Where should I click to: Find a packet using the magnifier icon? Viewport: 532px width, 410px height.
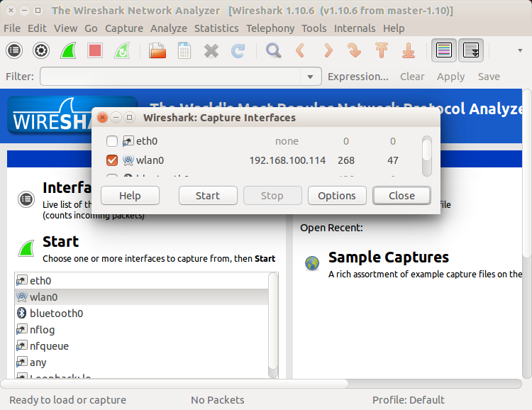click(274, 50)
